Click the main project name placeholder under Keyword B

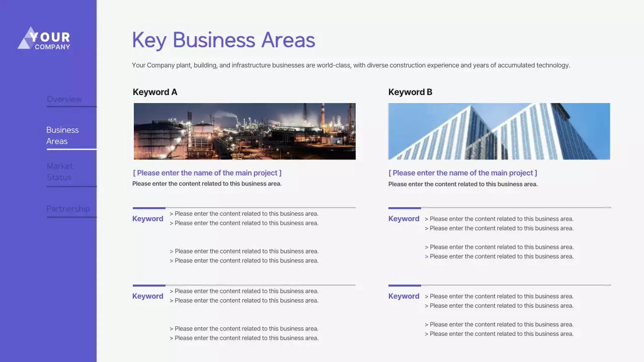pos(462,172)
